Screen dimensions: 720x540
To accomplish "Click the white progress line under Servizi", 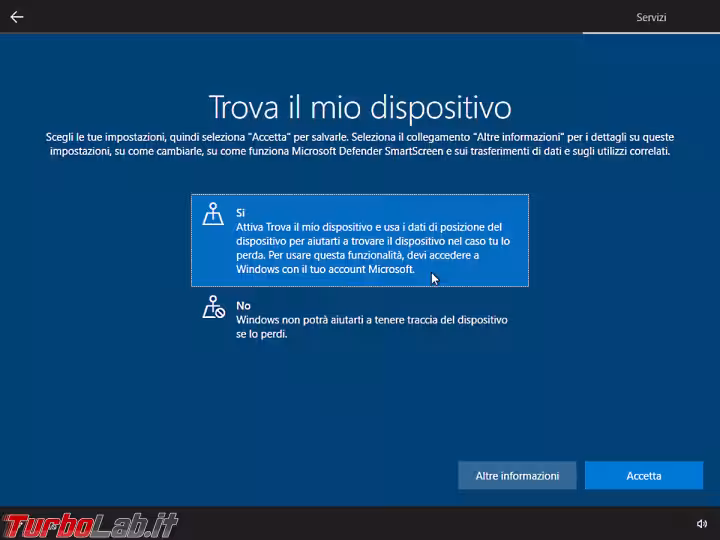I will coord(651,33).
